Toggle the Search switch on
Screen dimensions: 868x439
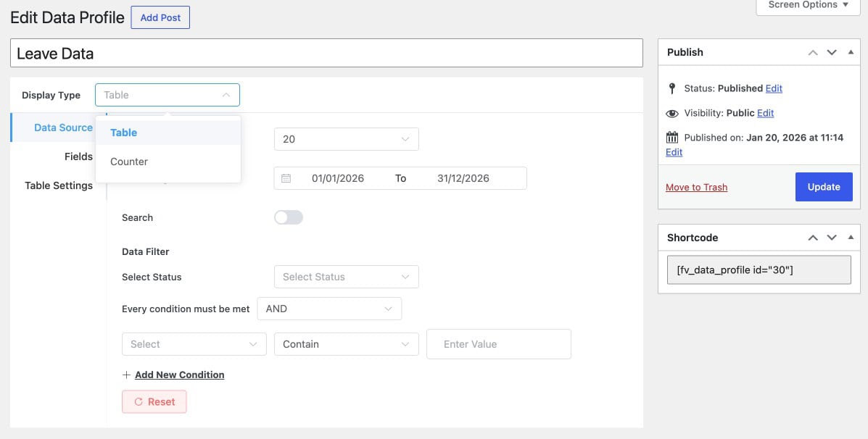(x=289, y=217)
